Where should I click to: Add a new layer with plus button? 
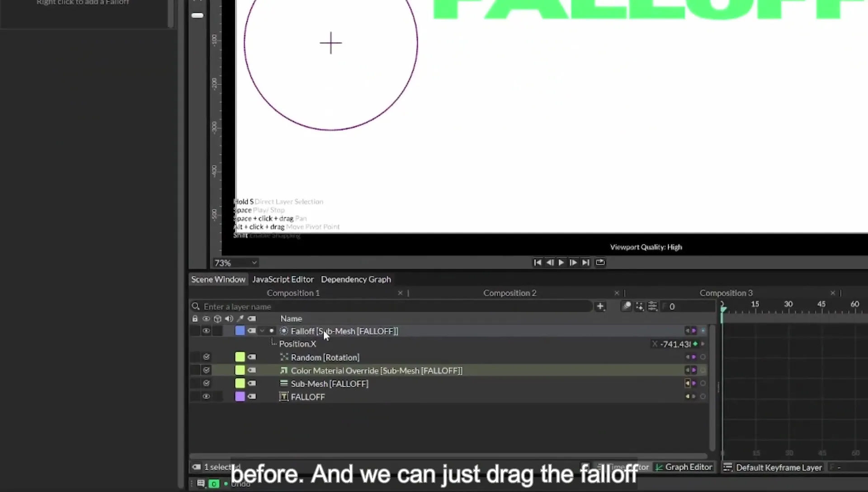(x=600, y=307)
